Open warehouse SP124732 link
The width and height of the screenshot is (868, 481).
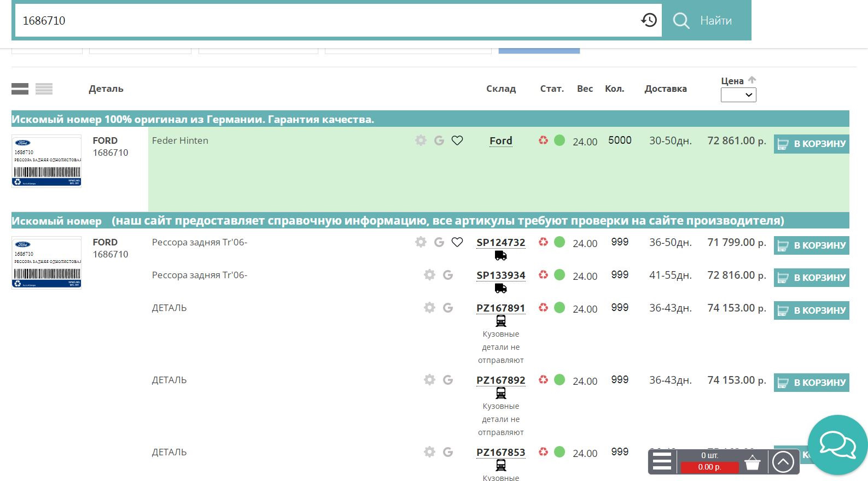[501, 243]
